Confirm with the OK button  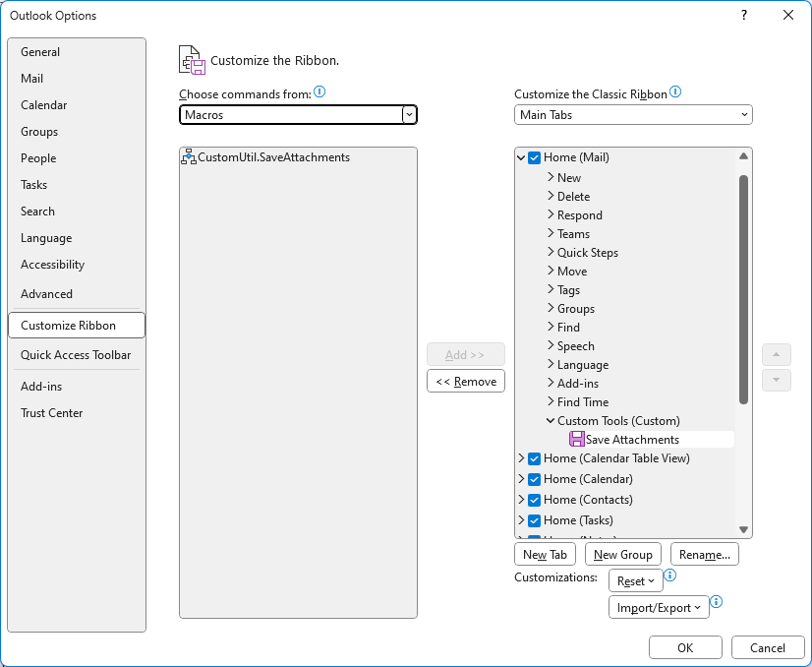coord(685,648)
